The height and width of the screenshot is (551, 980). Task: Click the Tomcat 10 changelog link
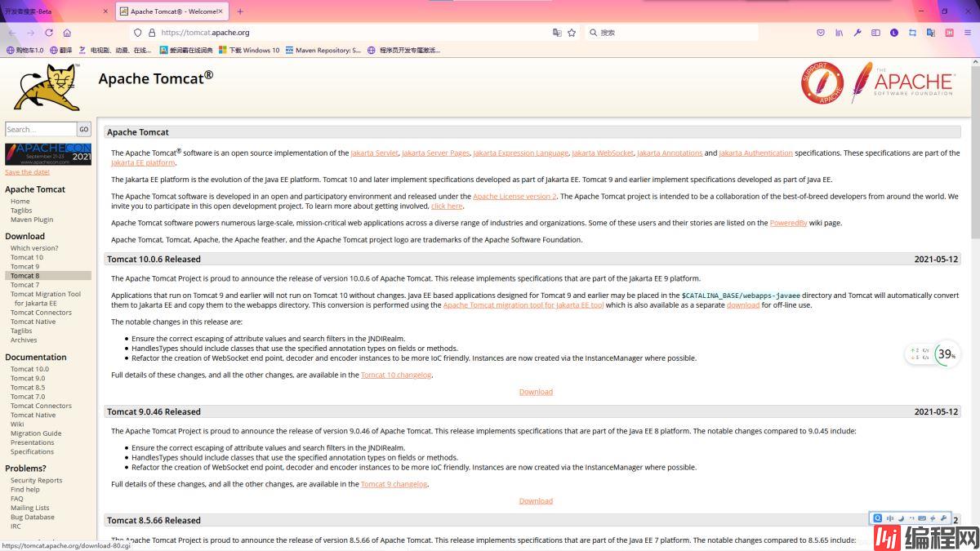tap(396, 375)
